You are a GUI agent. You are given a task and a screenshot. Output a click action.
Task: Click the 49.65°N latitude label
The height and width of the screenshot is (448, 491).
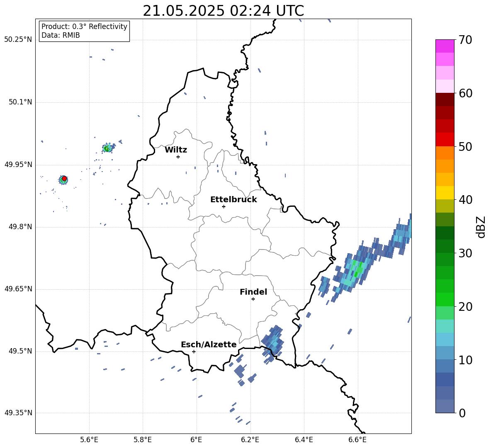(x=18, y=289)
